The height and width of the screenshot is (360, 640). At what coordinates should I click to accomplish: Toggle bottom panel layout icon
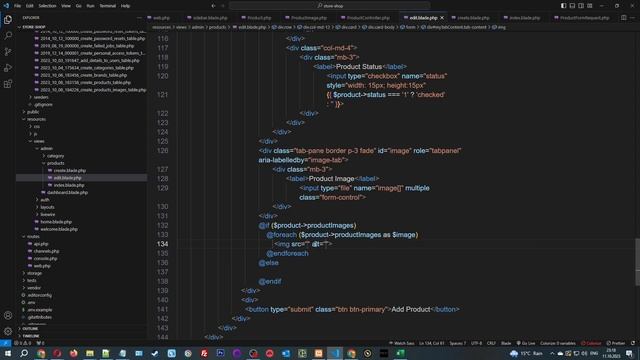(572, 6)
